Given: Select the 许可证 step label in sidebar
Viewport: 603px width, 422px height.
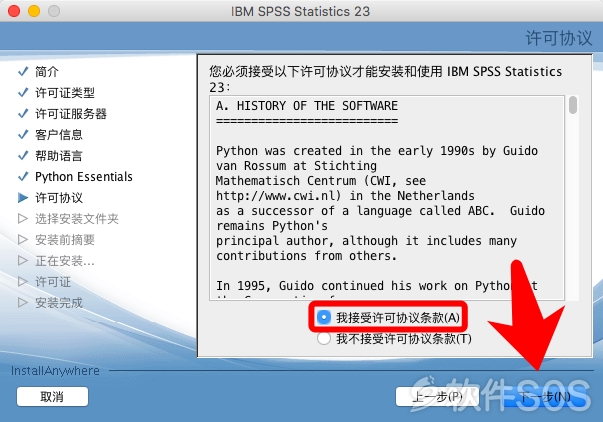Looking at the screenshot, I should (x=53, y=282).
